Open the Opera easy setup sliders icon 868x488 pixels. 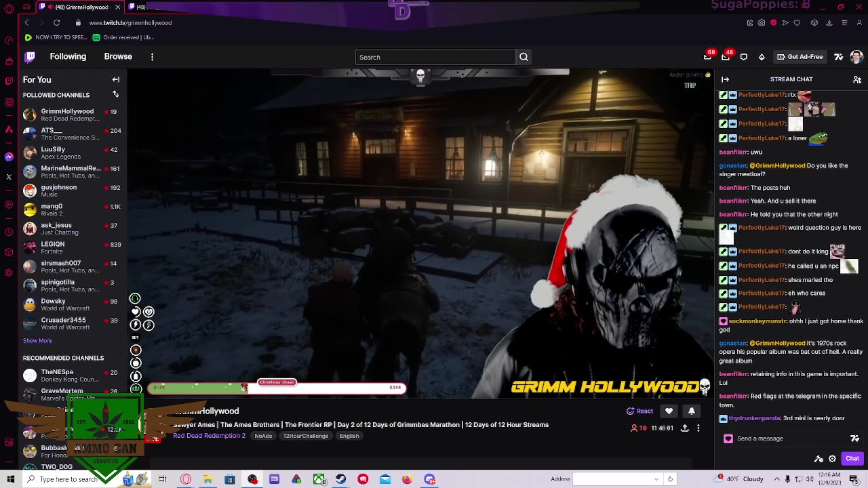[x=845, y=22]
